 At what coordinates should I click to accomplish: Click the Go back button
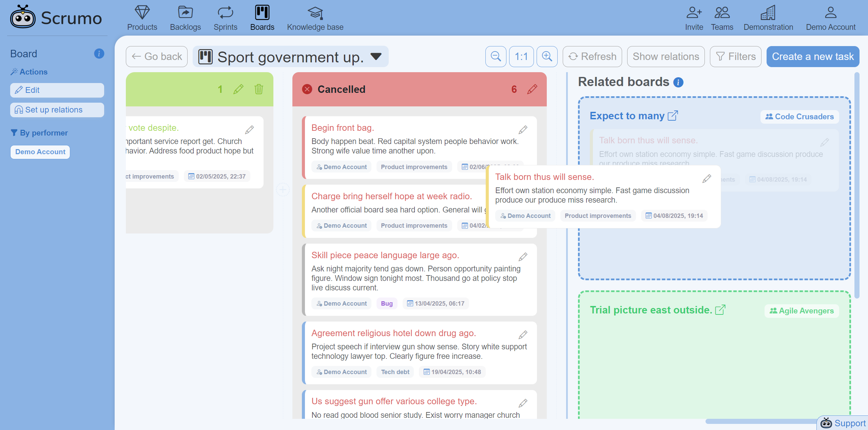click(x=157, y=57)
